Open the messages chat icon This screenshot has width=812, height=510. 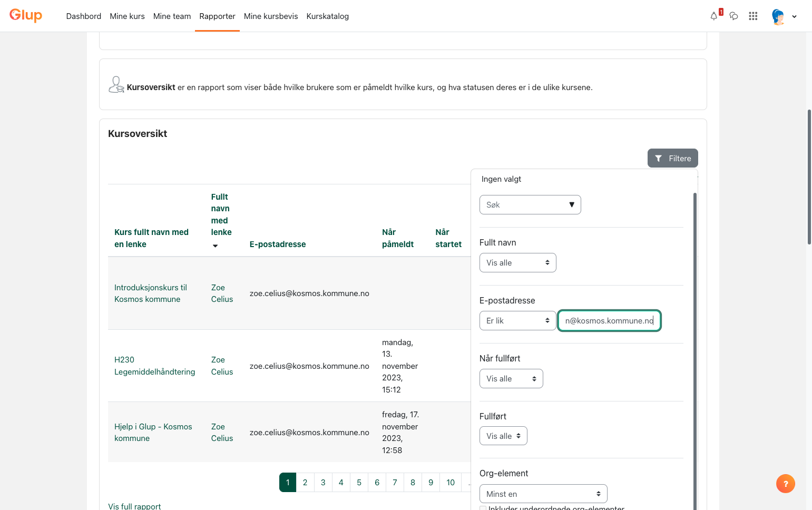tap(733, 16)
